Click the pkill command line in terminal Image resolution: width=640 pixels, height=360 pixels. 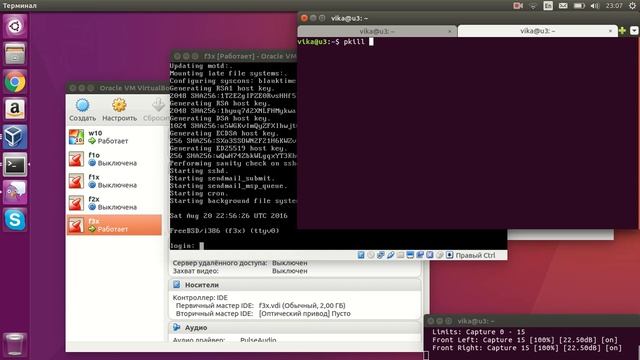tap(336, 42)
